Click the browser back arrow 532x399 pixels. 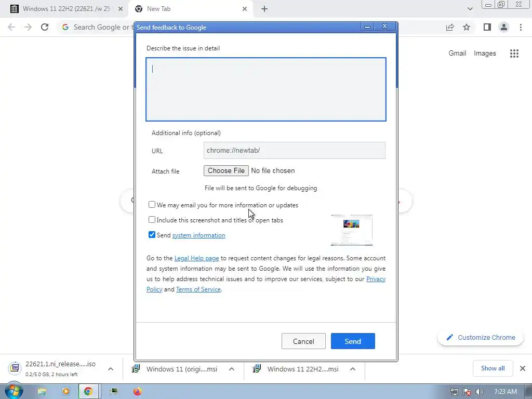tap(11, 27)
